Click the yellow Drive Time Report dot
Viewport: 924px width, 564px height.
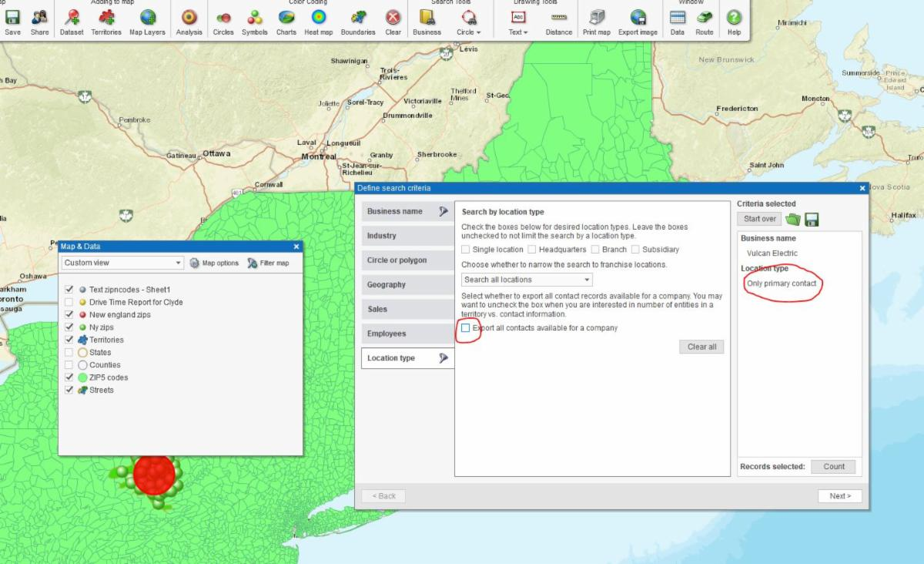pyautogui.click(x=82, y=302)
